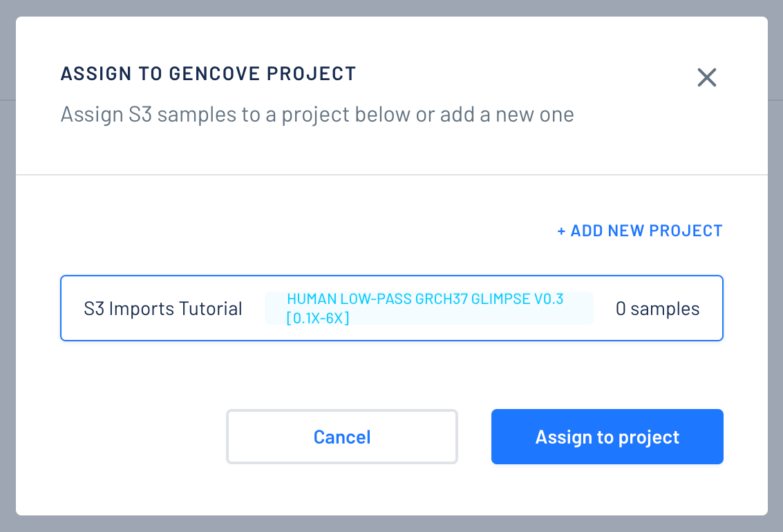Screen dimensions: 783x532
Task: Confirm assignment via the blue button
Action: (607, 437)
